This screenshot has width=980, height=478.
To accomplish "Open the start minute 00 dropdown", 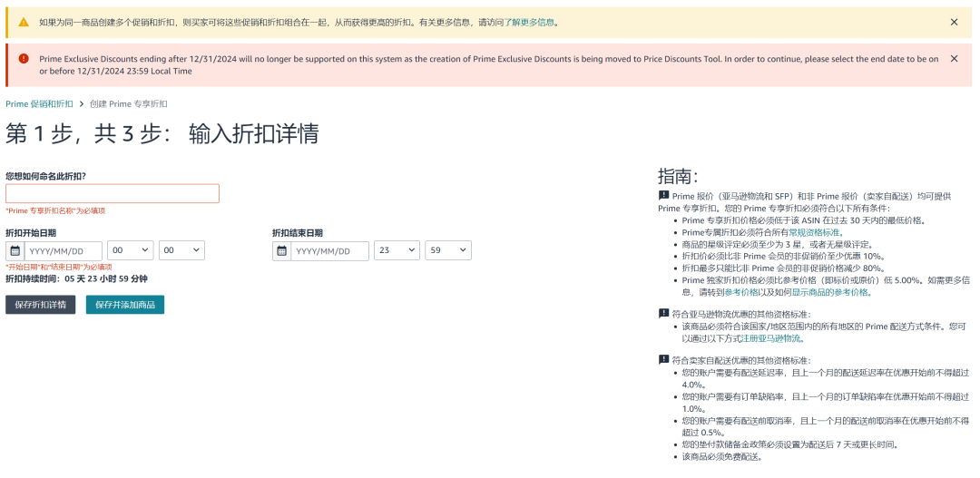I will [x=181, y=250].
